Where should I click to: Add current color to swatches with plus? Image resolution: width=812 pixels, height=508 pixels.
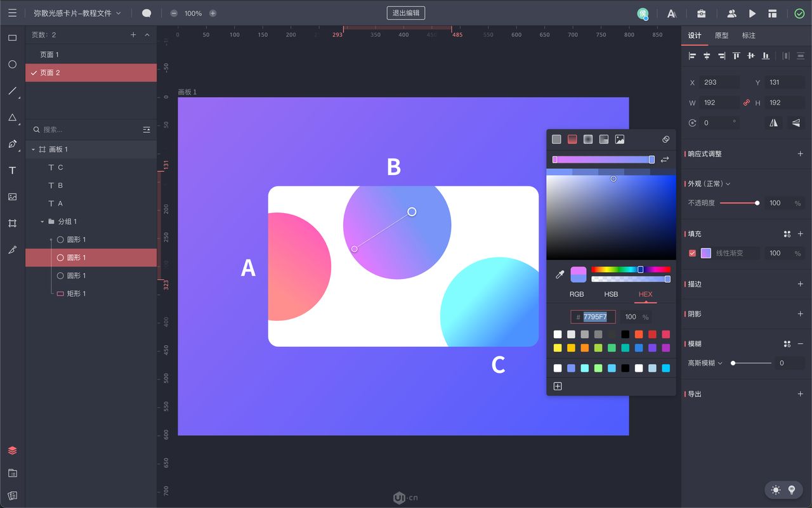(x=558, y=386)
